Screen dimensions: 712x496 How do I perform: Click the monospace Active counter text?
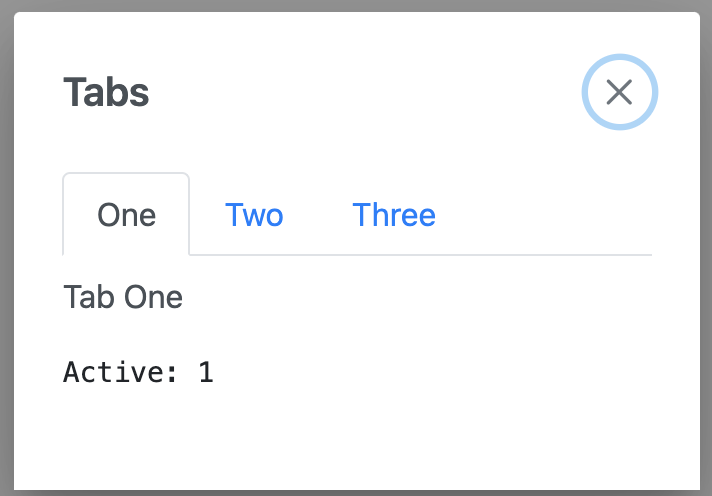click(138, 372)
